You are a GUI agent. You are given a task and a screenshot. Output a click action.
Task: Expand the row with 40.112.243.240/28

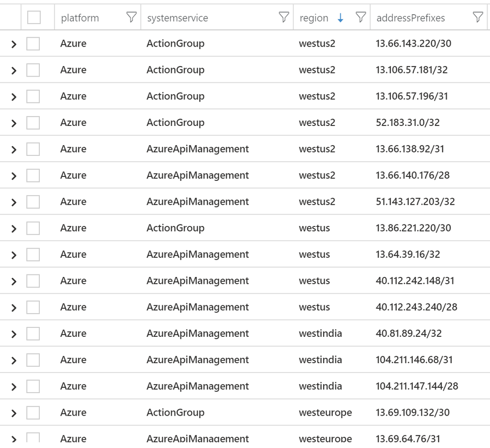tap(14, 308)
